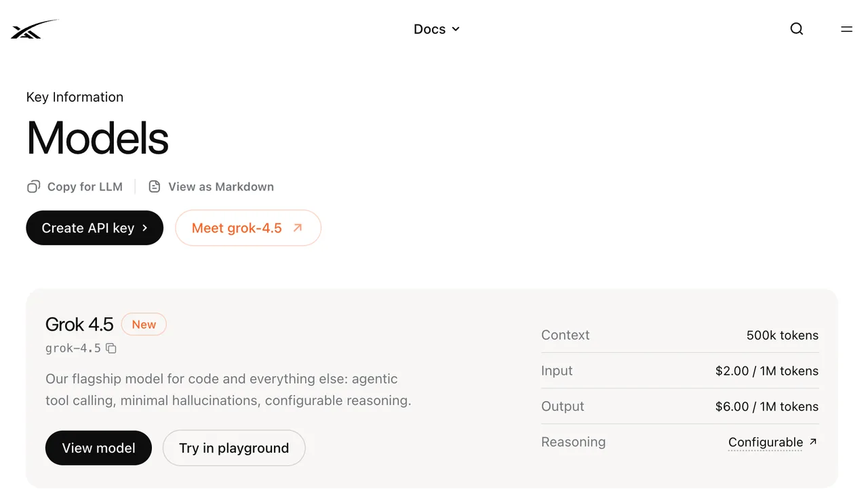Click the Copy for LLM icon
The image size is (868, 498).
point(33,187)
